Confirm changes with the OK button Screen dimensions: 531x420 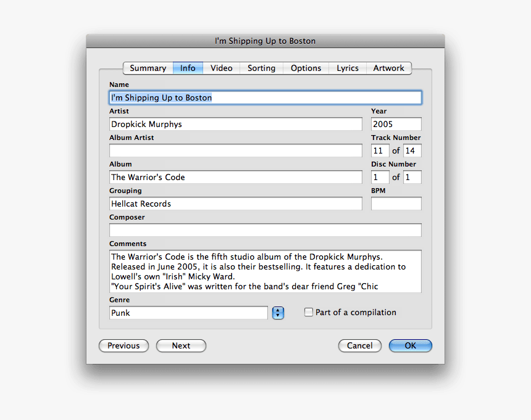coord(411,345)
